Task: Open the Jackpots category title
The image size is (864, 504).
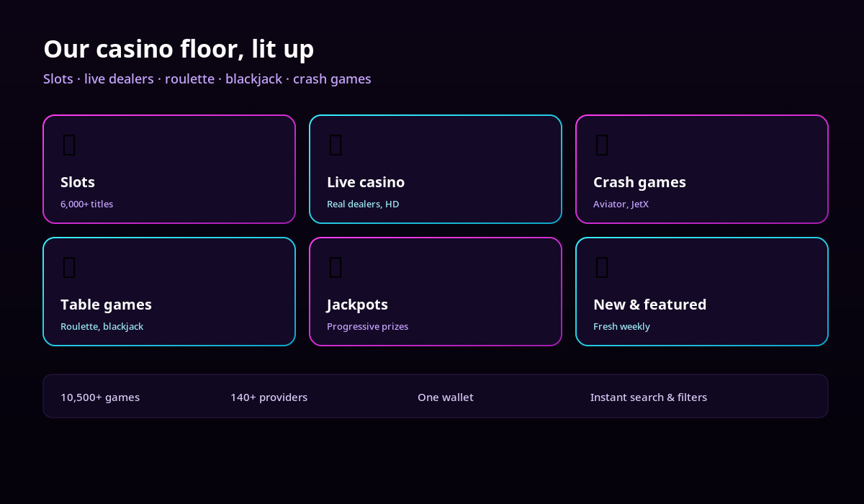Action: (x=357, y=305)
